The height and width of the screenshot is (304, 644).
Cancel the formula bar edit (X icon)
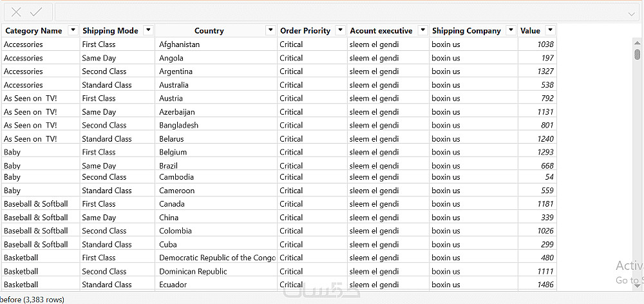(16, 12)
